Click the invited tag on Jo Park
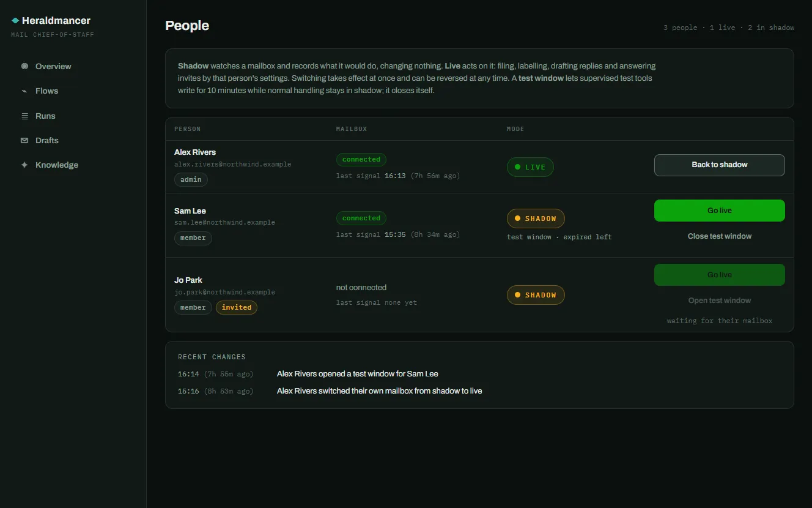 point(237,308)
